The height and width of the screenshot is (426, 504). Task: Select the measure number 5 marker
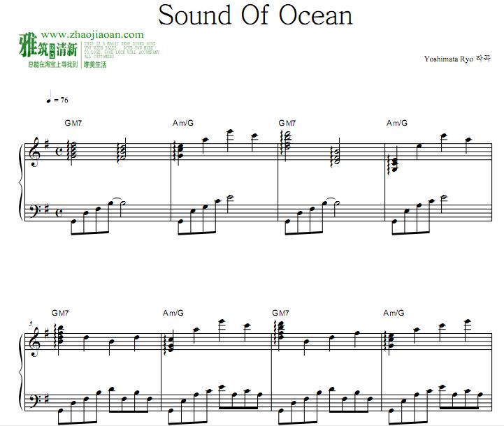point(31,323)
